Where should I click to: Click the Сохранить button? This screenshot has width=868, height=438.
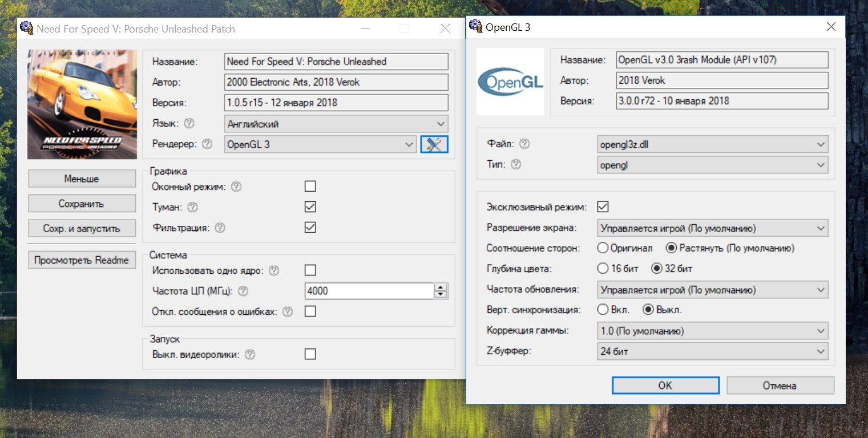82,204
